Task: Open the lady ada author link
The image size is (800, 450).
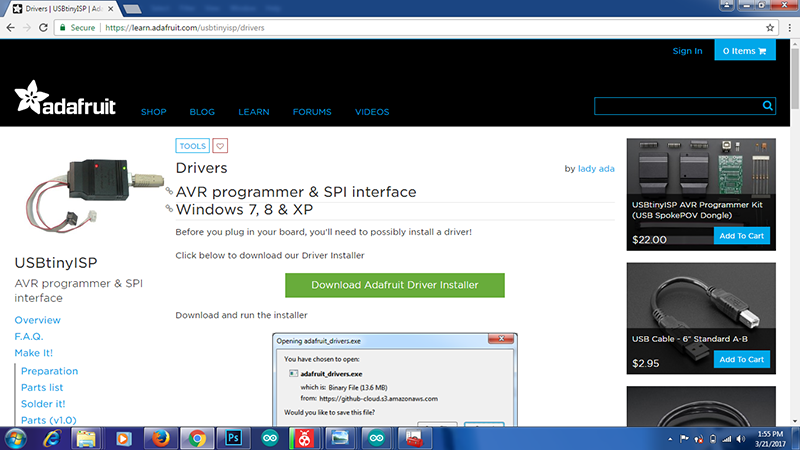Action: pos(596,169)
